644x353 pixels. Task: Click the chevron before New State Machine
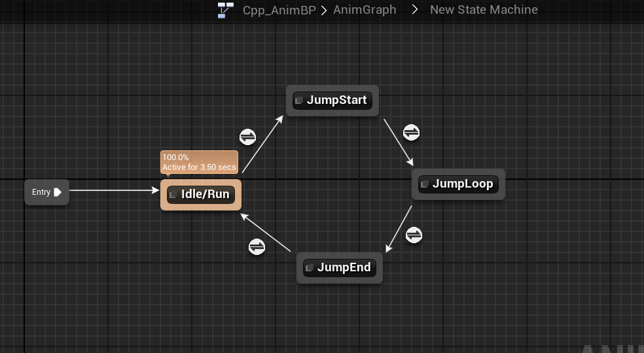tap(415, 9)
